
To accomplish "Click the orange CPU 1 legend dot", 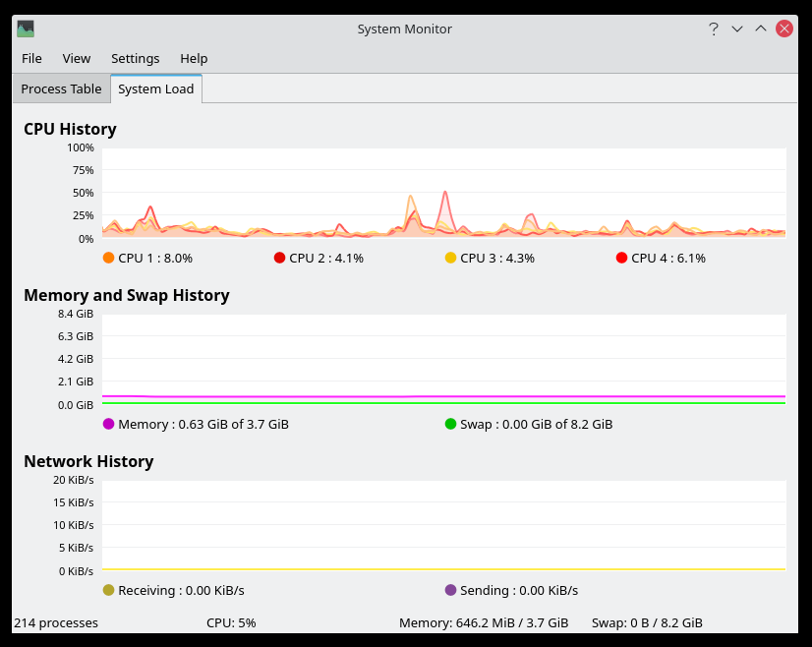I will coord(108,258).
